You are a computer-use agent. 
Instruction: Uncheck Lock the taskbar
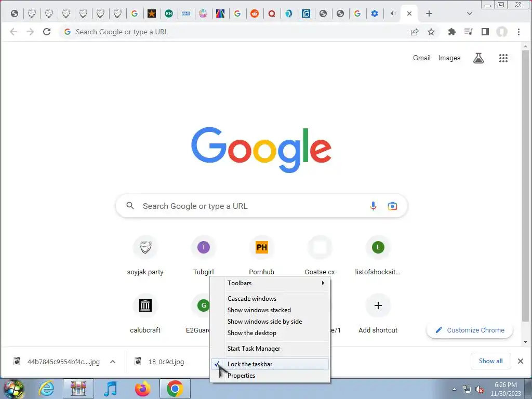pyautogui.click(x=270, y=364)
